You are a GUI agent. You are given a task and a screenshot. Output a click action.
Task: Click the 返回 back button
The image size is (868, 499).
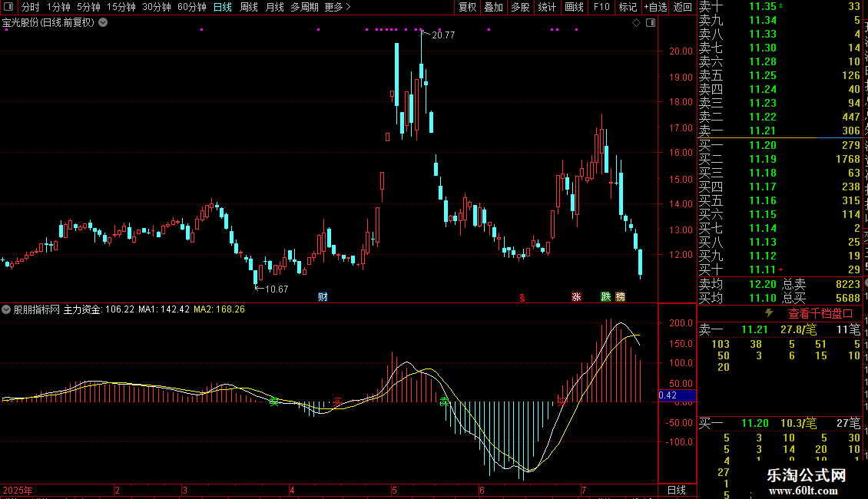683,7
